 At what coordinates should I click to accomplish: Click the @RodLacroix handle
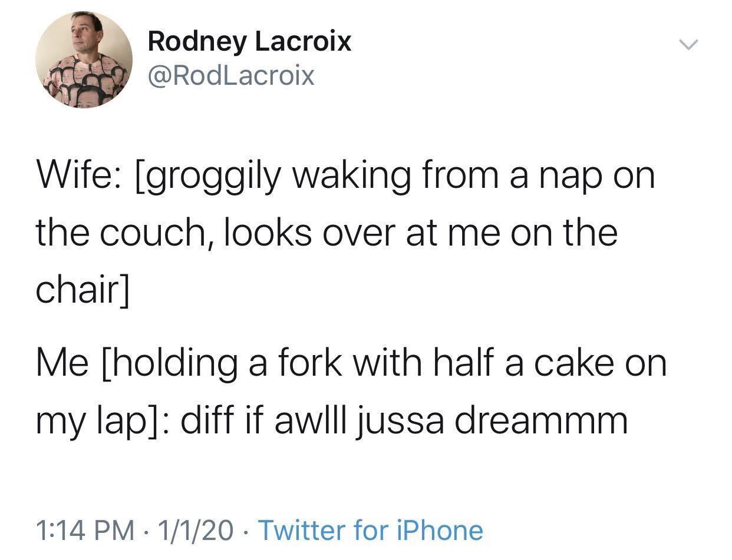(x=230, y=75)
